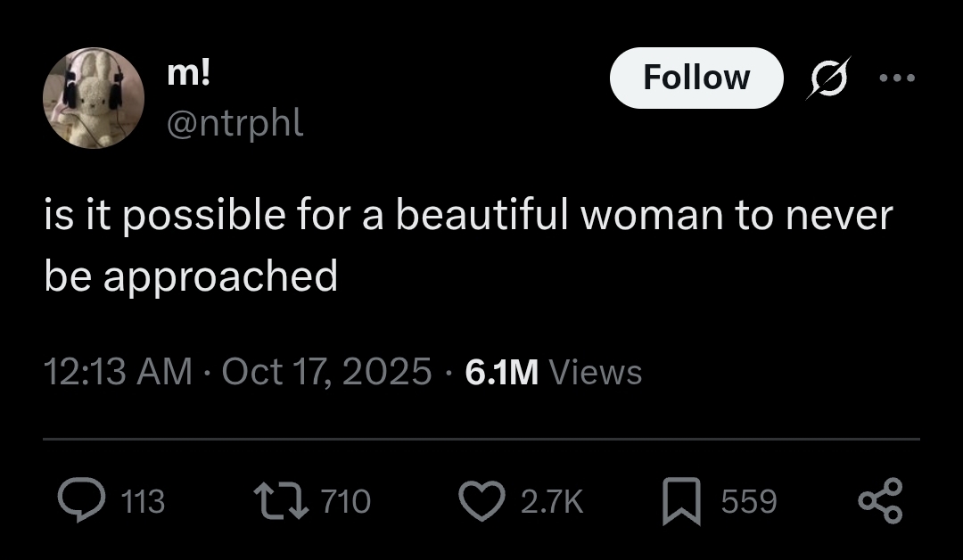The width and height of the screenshot is (963, 560).
Task: Click the "Views" label
Action: pos(596,371)
